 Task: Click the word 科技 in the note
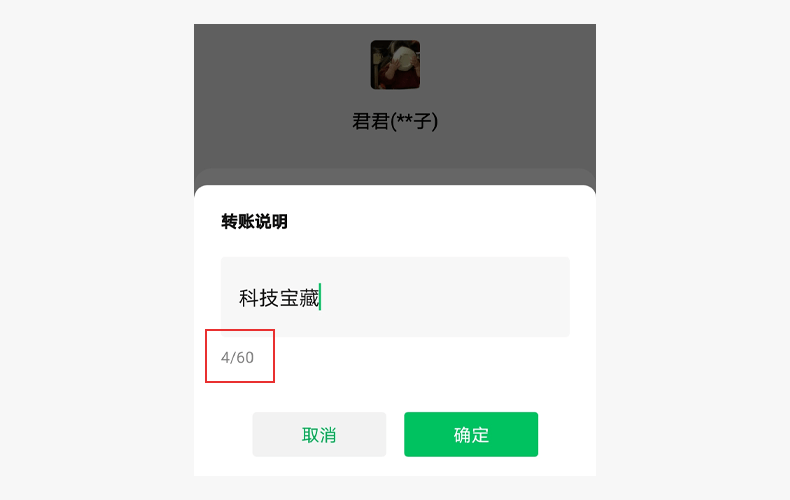coord(258,298)
